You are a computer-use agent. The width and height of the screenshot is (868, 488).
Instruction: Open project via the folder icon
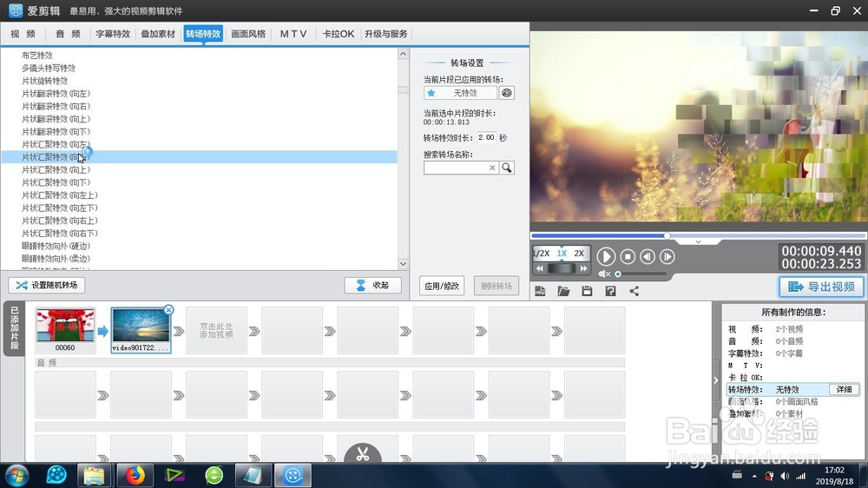pyautogui.click(x=563, y=291)
